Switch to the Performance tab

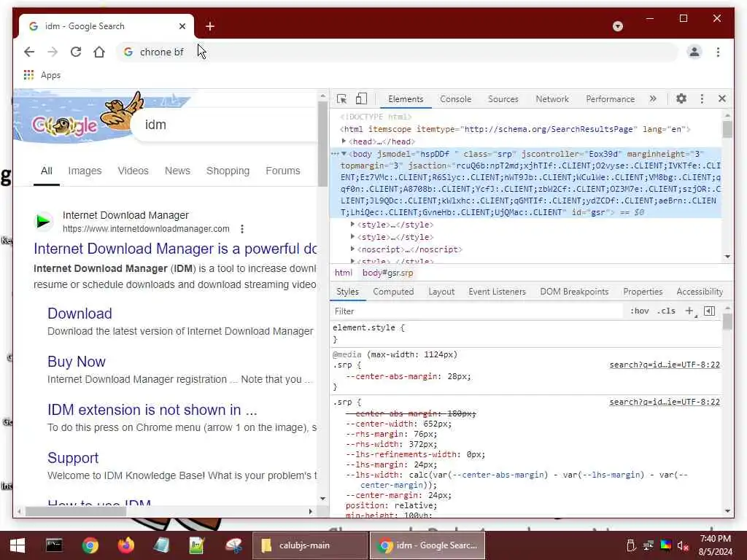point(611,99)
